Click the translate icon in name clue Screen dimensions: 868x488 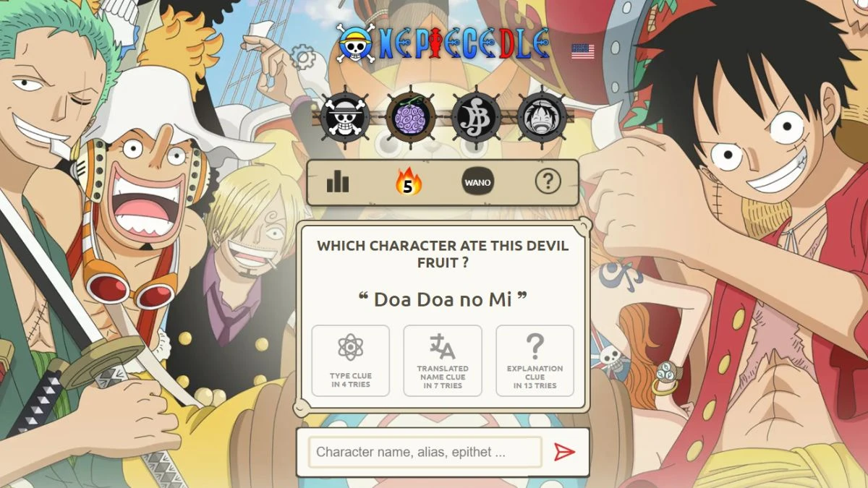443,347
